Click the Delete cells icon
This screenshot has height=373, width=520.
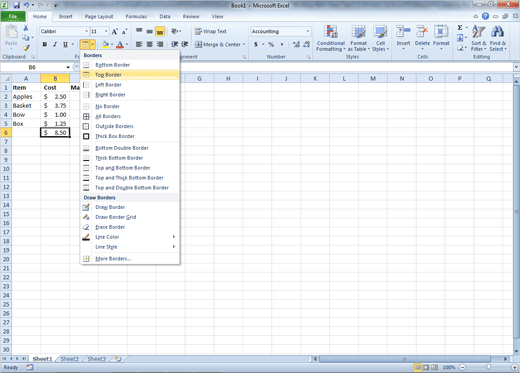pos(422,32)
